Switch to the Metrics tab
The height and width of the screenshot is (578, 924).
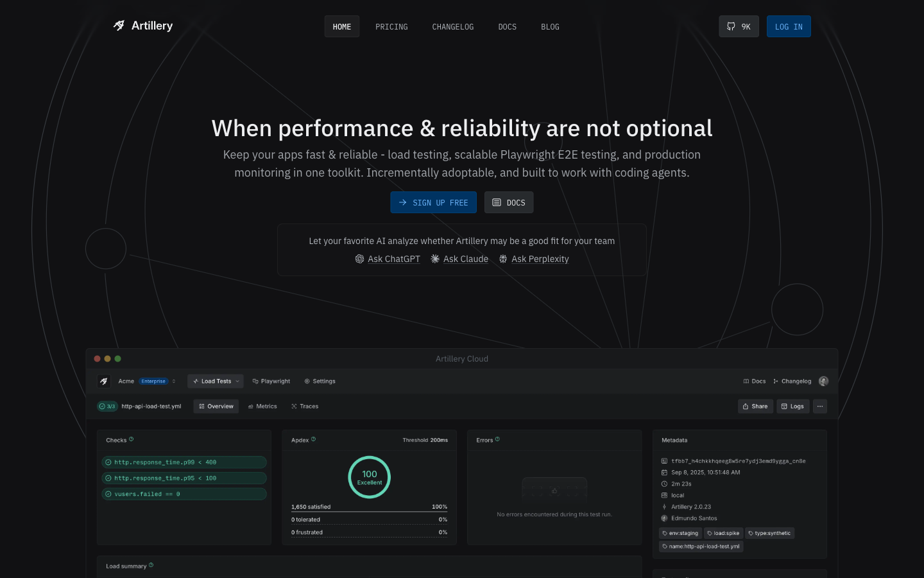point(262,407)
